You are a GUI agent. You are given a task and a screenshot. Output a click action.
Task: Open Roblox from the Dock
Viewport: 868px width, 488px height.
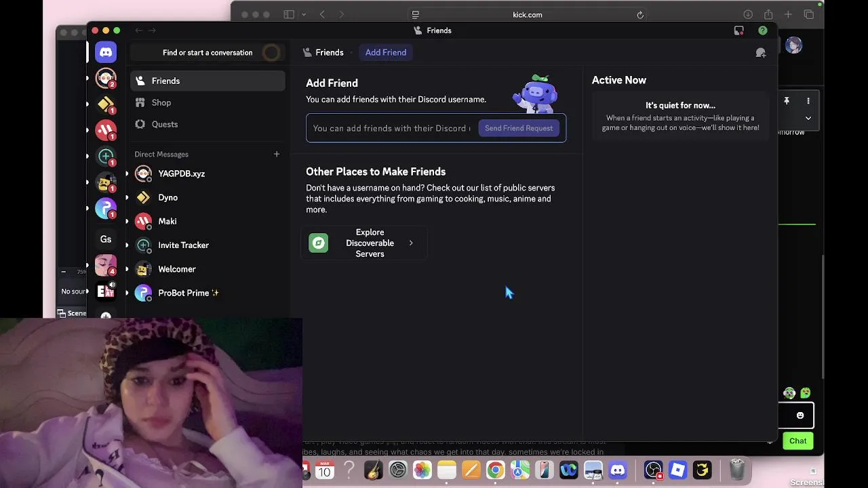(677, 470)
